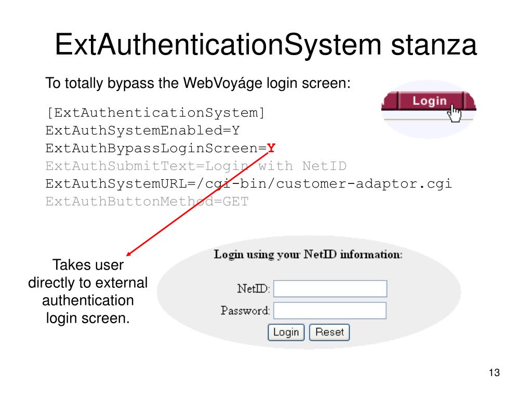Click the caption "Takes user directly to external authentication login screen."

click(x=88, y=291)
